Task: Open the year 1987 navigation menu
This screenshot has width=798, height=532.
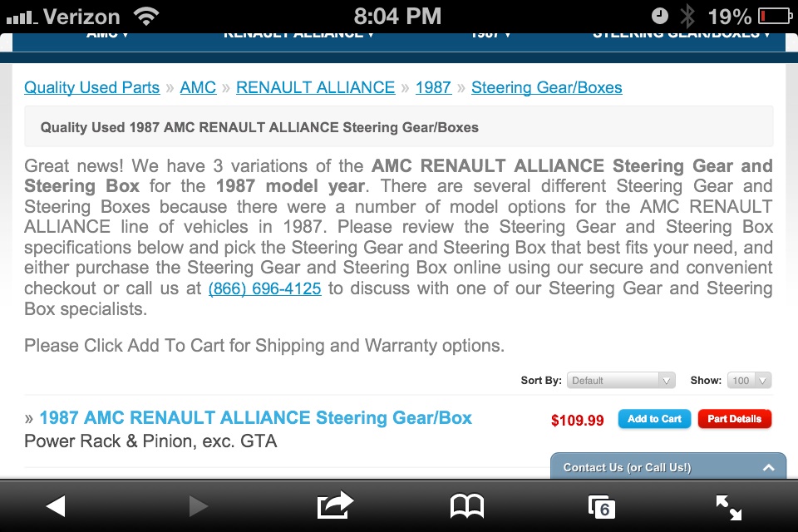Action: (490, 35)
